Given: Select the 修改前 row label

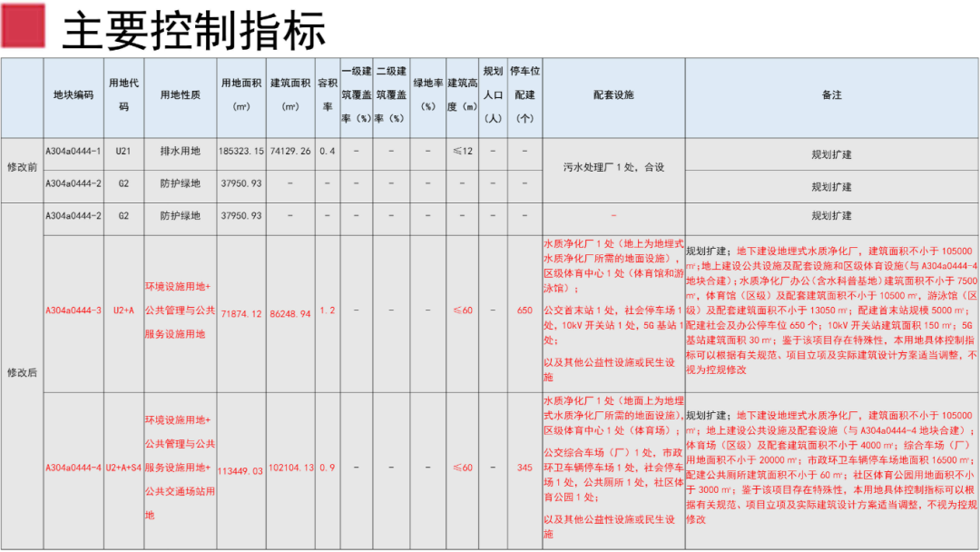Looking at the screenshot, I should pyautogui.click(x=22, y=168).
